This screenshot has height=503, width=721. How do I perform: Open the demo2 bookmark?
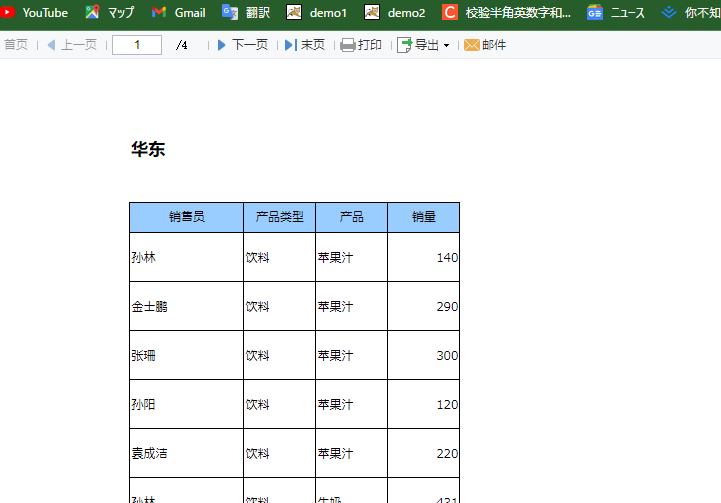click(x=395, y=12)
